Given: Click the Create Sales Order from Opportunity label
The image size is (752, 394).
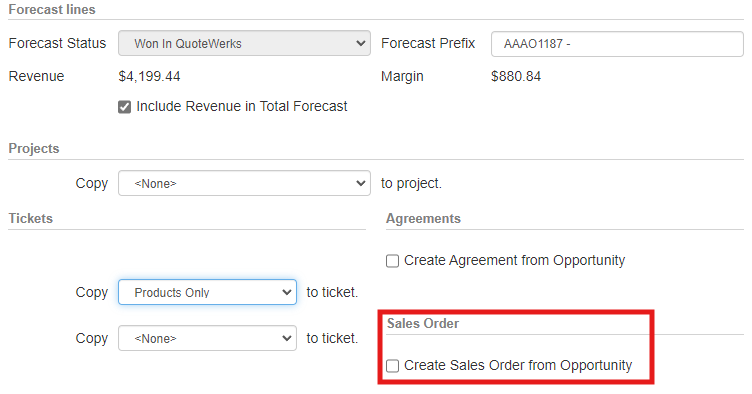Looking at the screenshot, I should tap(518, 365).
